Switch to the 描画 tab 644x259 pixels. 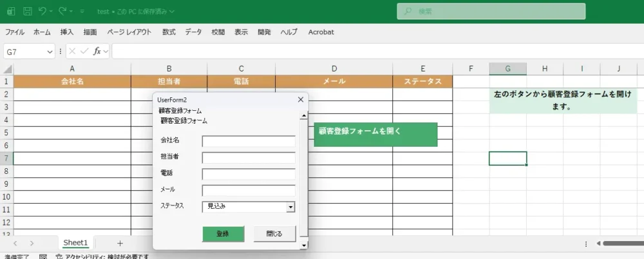click(x=90, y=32)
